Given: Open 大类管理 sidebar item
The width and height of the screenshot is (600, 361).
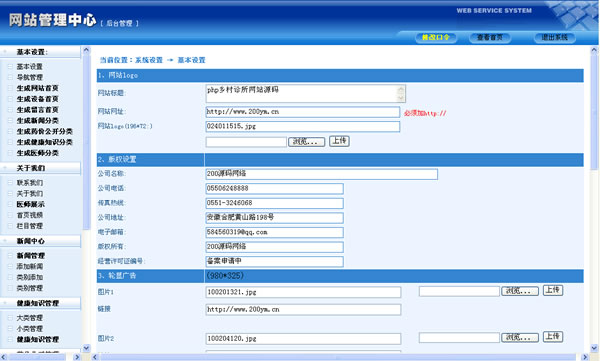Looking at the screenshot, I should tap(29, 318).
